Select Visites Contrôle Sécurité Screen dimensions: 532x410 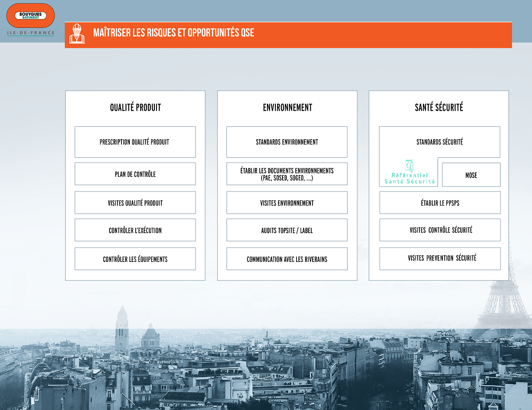440,230
